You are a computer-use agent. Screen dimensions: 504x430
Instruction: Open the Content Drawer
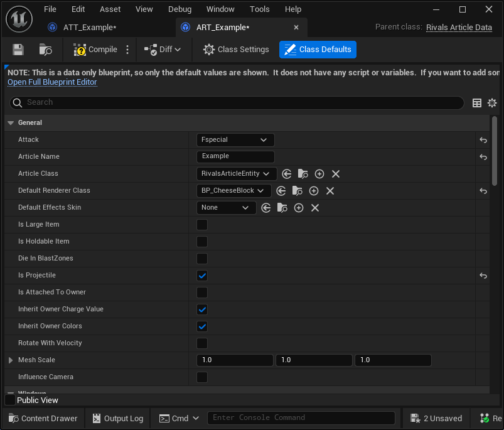(x=43, y=419)
